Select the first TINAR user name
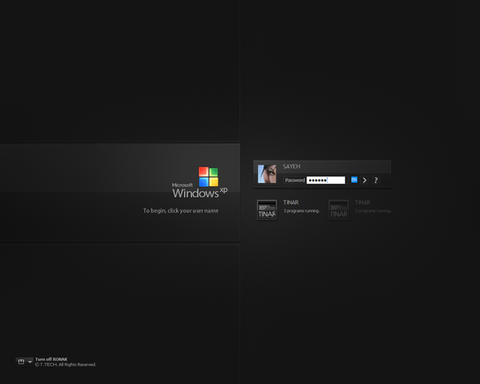The height and width of the screenshot is (384, 480). [x=291, y=202]
